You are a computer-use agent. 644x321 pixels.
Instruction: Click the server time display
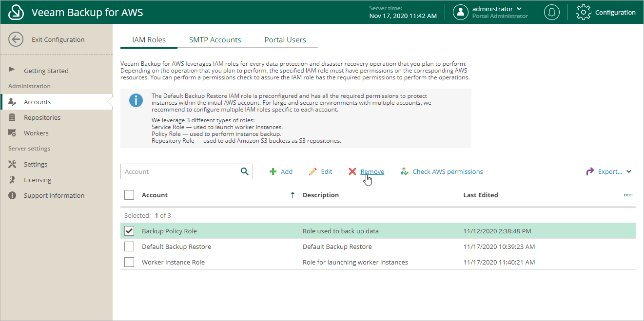click(x=403, y=12)
